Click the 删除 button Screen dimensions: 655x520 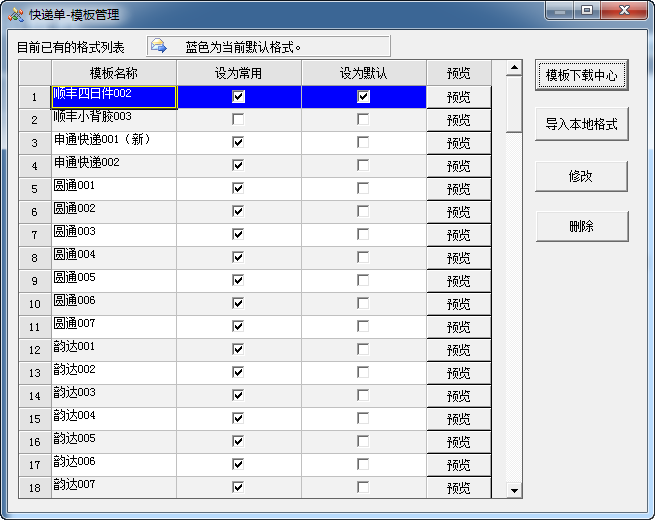(581, 226)
